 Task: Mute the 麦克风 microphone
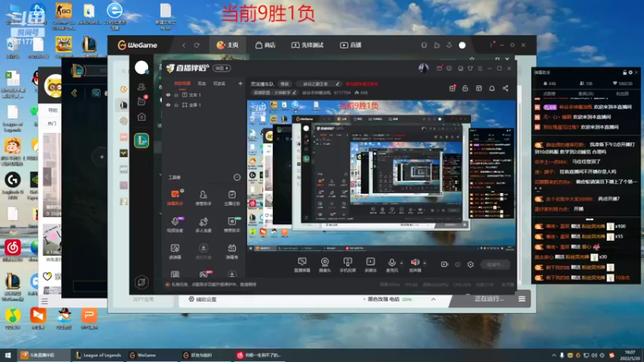[x=392, y=265]
